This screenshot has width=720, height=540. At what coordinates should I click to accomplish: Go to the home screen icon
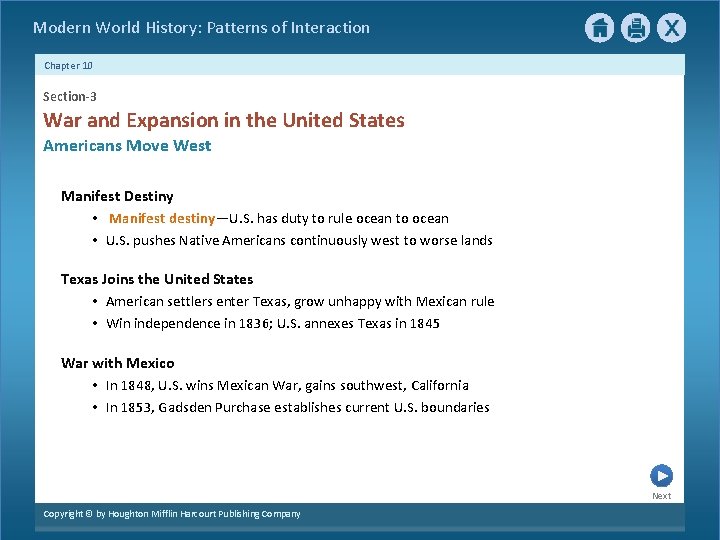coord(599,28)
